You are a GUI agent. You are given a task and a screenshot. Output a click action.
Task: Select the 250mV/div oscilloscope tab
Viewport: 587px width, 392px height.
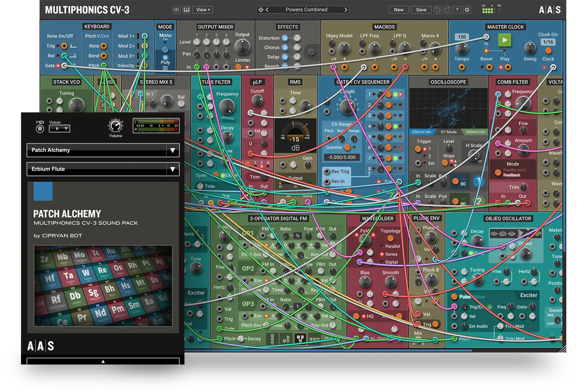[421, 132]
